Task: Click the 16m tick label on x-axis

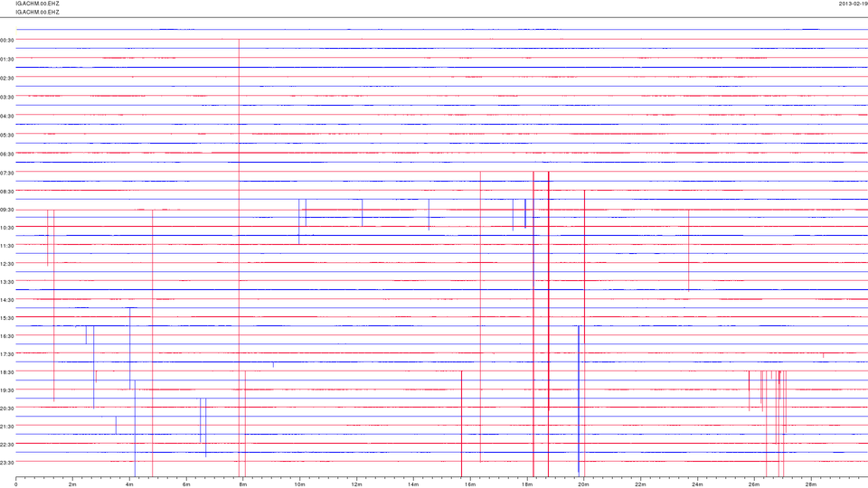Action: [x=470, y=484]
